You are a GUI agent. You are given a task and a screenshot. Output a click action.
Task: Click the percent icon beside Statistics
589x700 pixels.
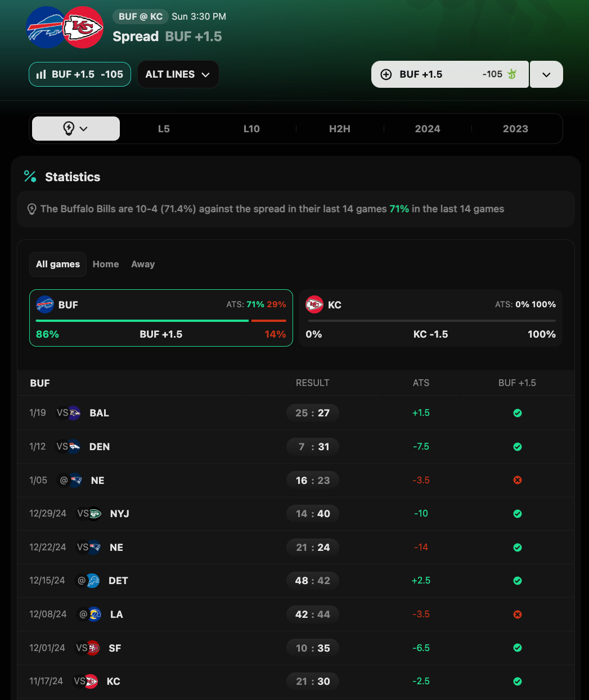click(30, 177)
